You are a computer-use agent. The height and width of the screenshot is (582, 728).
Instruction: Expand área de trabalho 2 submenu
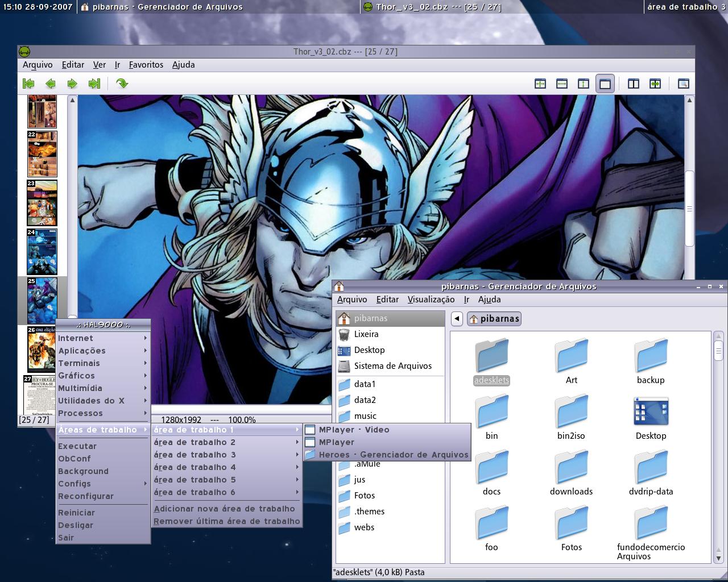(x=226, y=442)
